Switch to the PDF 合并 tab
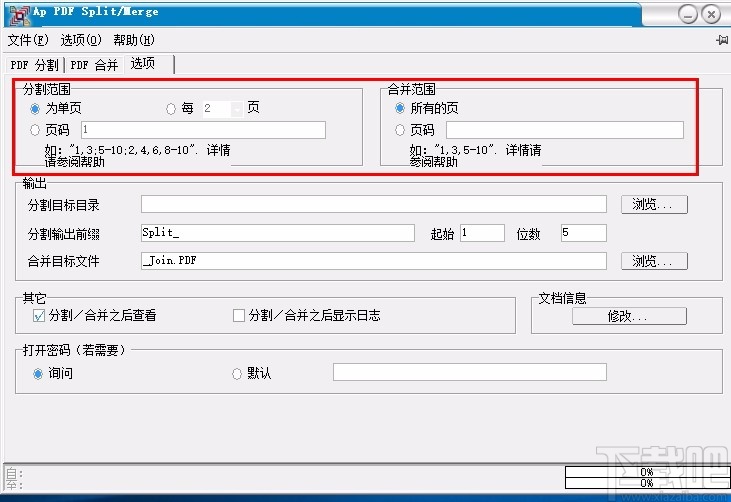The width and height of the screenshot is (731, 502). coord(94,65)
